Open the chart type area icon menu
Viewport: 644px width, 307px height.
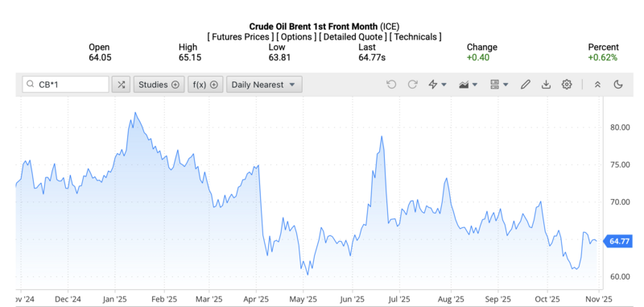click(468, 85)
